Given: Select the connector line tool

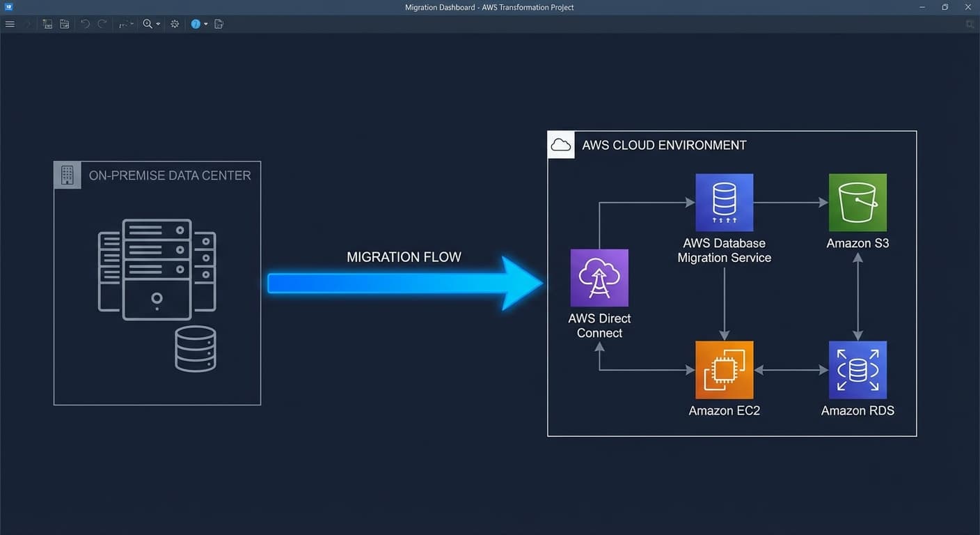Looking at the screenshot, I should click(x=125, y=24).
